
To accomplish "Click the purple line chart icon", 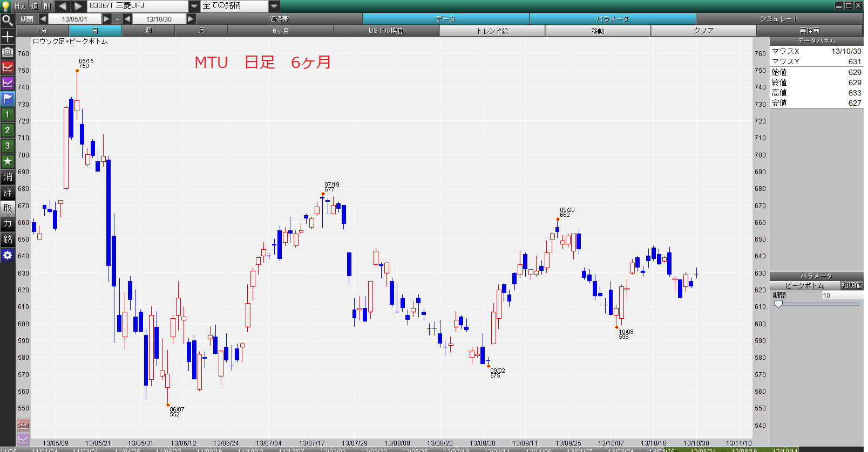I will pyautogui.click(x=8, y=83).
